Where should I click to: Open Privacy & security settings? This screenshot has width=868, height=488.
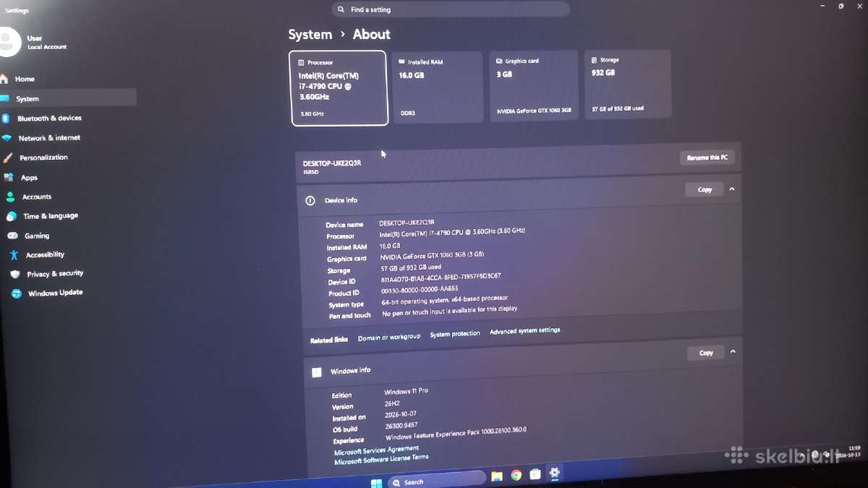pyautogui.click(x=55, y=274)
